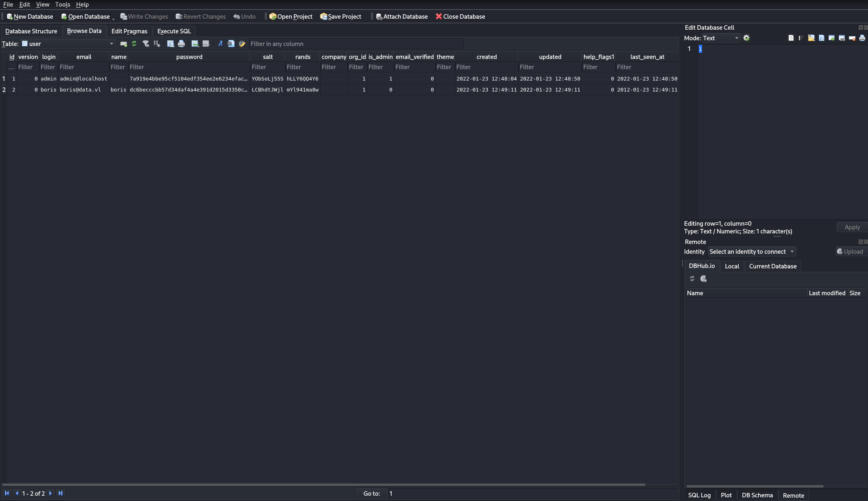Click the delete current record icon
This screenshot has height=501, width=868.
pyautogui.click(x=206, y=44)
